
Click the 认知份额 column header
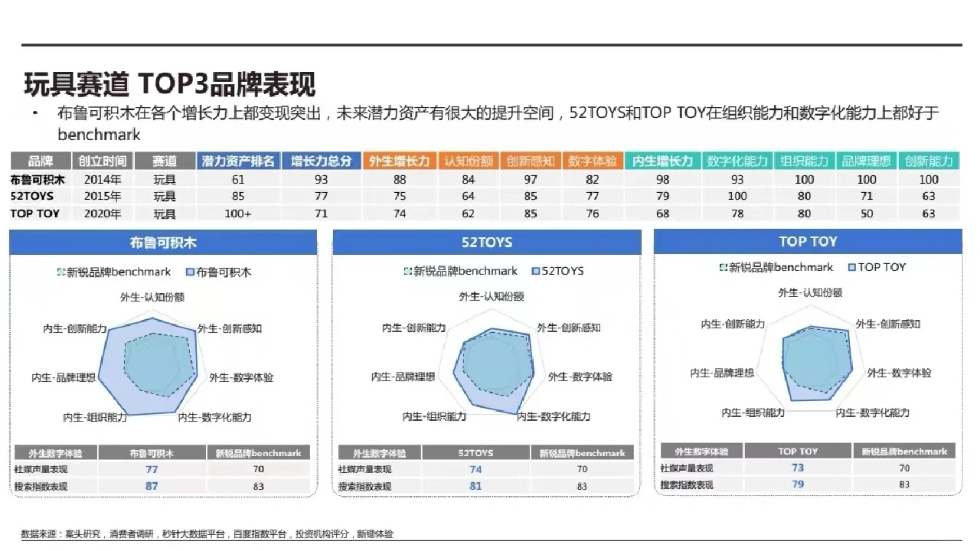[468, 161]
